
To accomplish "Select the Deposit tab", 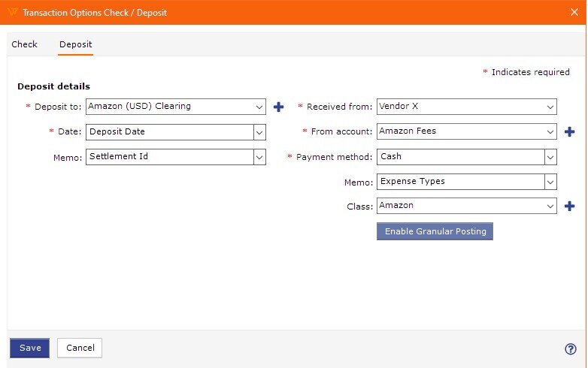I will tap(75, 44).
